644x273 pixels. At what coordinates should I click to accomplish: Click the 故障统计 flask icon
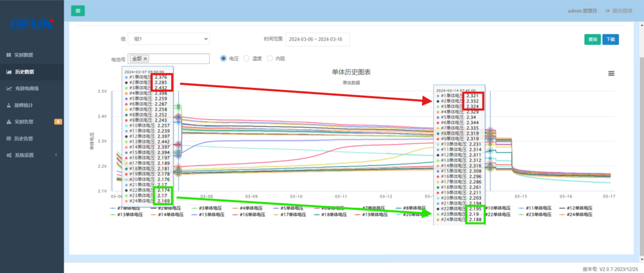click(9, 105)
